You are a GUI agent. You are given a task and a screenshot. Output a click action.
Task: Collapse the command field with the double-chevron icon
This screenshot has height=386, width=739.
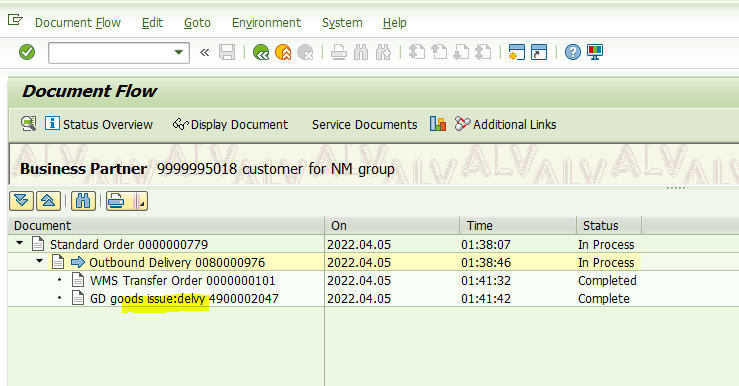(x=205, y=52)
